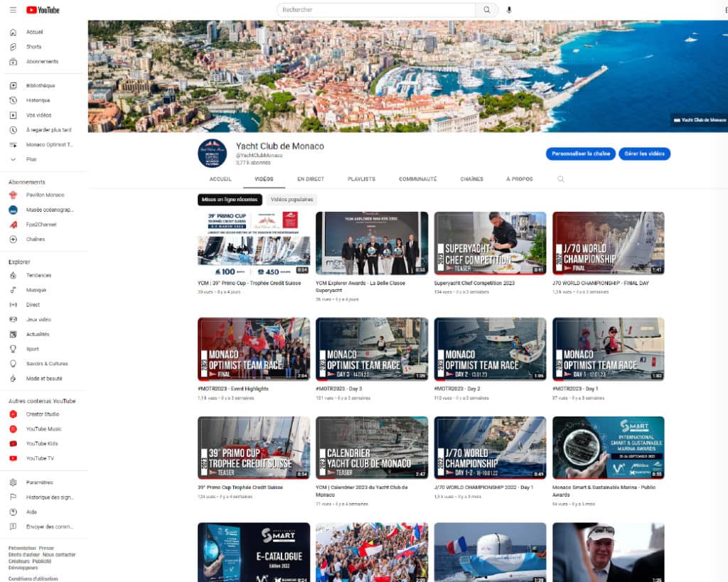The width and height of the screenshot is (728, 582).
Task: Open #MOTR2023 Event Highlights thumbnail
Action: [254, 350]
